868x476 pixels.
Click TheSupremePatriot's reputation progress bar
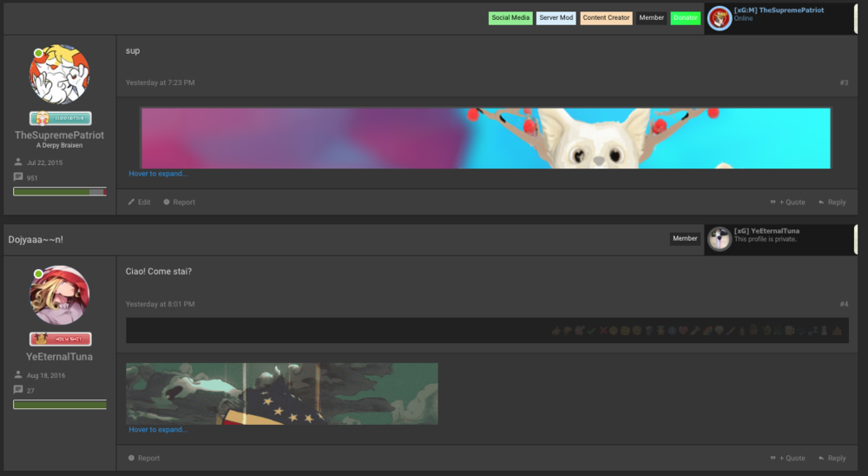[x=60, y=192]
